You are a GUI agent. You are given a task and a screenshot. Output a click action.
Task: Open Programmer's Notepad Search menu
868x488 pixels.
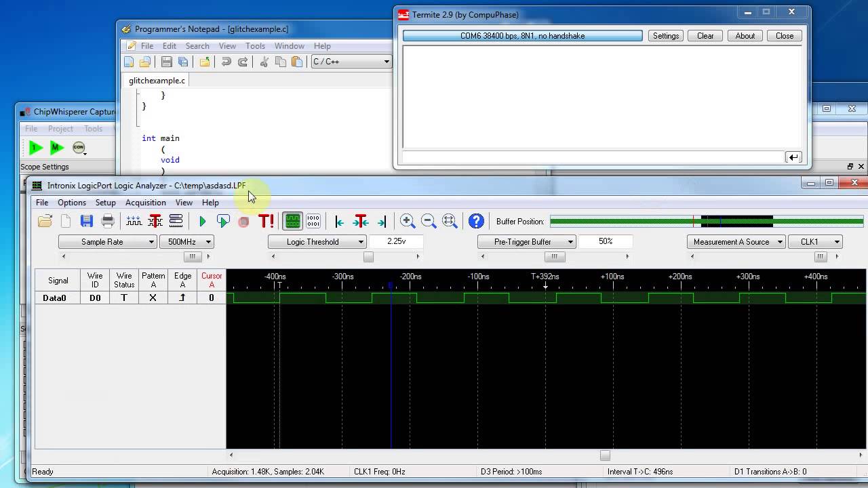pyautogui.click(x=197, y=46)
